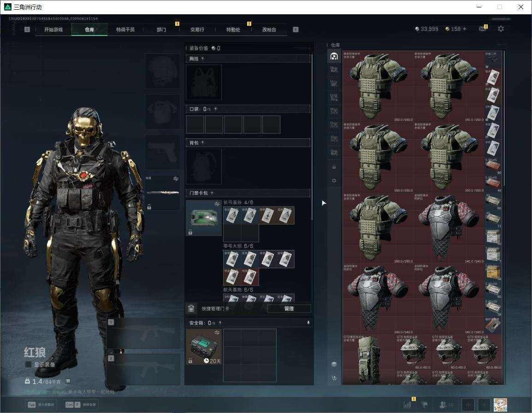Click the first pocket slot
This screenshot has width=532, height=413.
(x=195, y=124)
